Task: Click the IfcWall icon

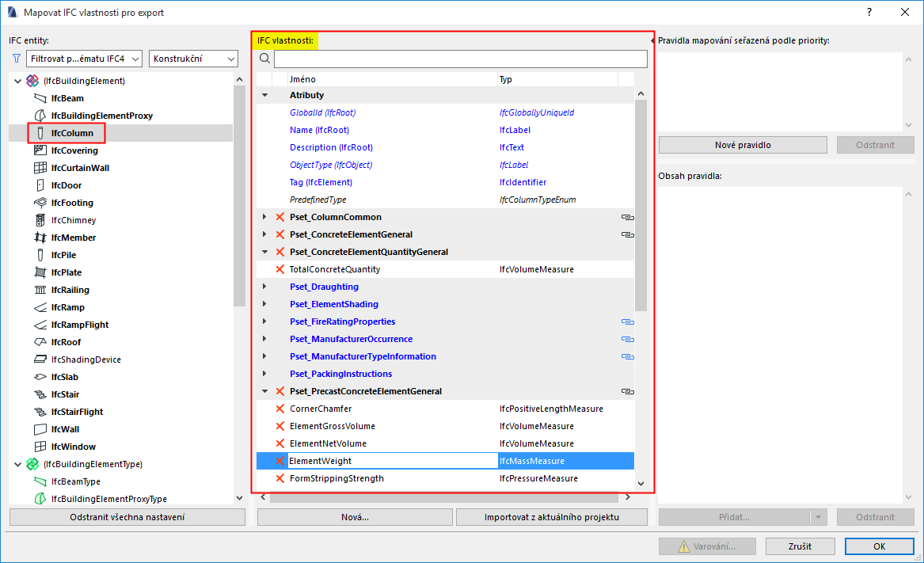Action: click(40, 429)
